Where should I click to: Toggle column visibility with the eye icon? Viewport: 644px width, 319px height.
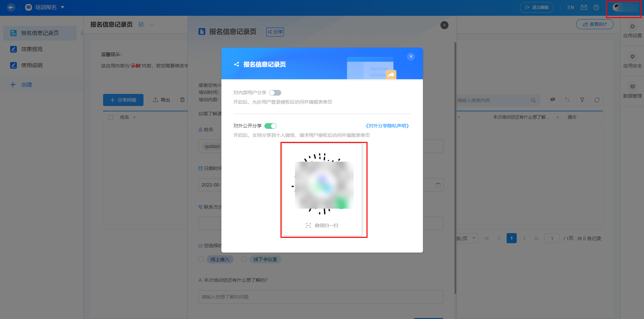pyautogui.click(x=552, y=100)
